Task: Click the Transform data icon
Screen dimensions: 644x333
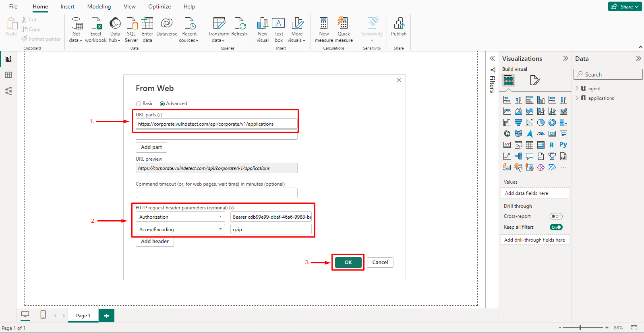Action: [x=219, y=24]
